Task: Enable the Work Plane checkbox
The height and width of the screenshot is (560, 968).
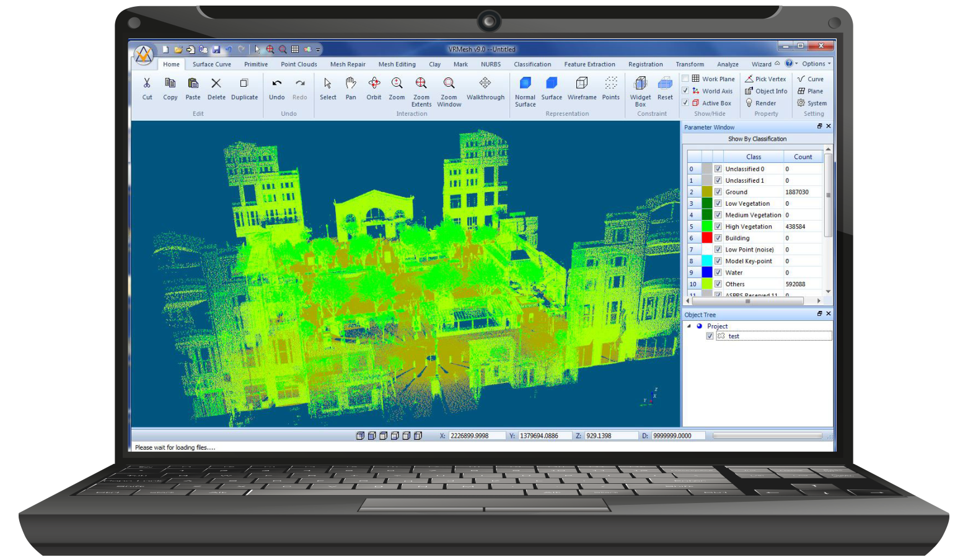Action: click(685, 79)
